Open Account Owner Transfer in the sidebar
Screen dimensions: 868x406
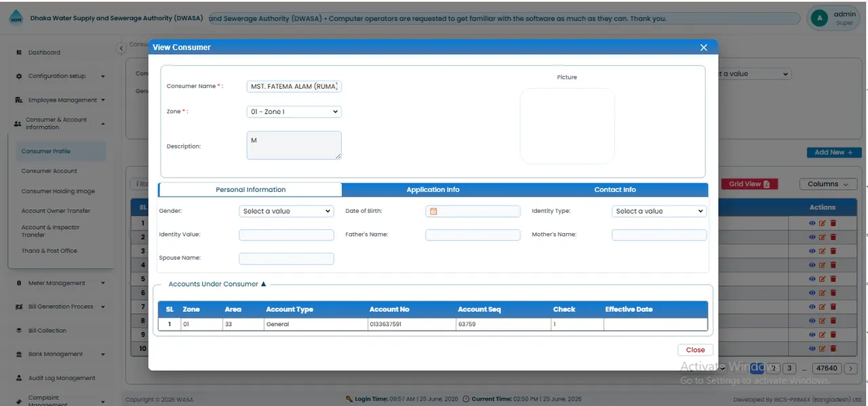(56, 211)
